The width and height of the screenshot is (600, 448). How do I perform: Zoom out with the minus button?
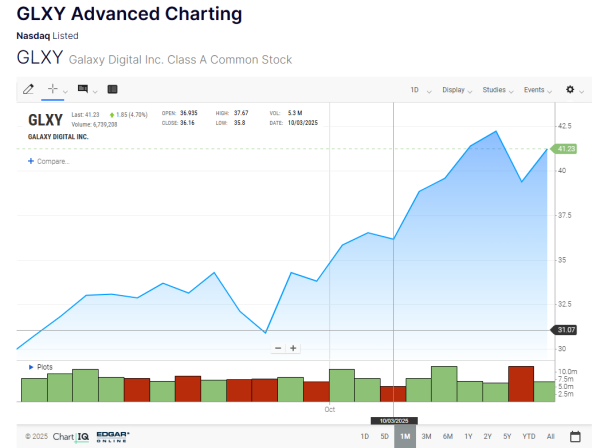coord(279,348)
